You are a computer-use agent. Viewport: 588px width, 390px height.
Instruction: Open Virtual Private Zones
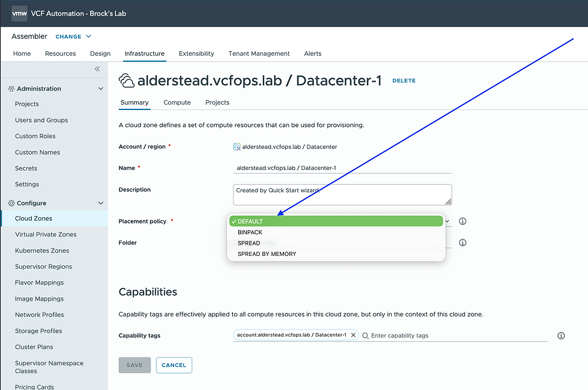[x=45, y=234]
